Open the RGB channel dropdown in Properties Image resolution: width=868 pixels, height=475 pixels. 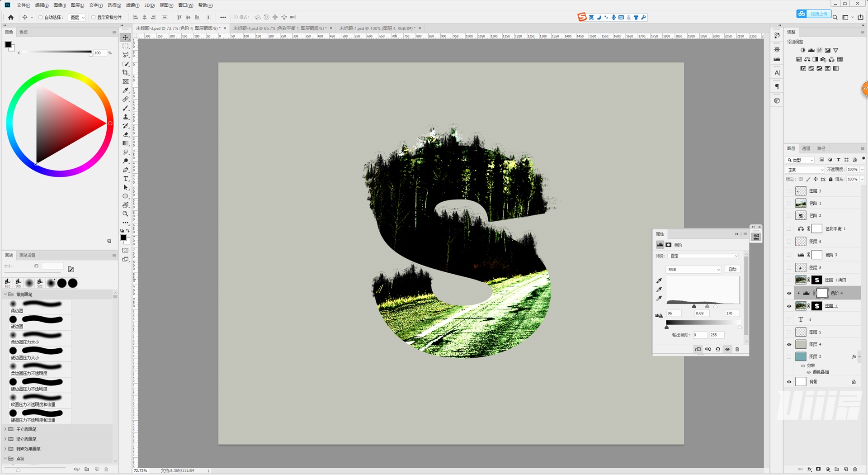[x=693, y=269]
